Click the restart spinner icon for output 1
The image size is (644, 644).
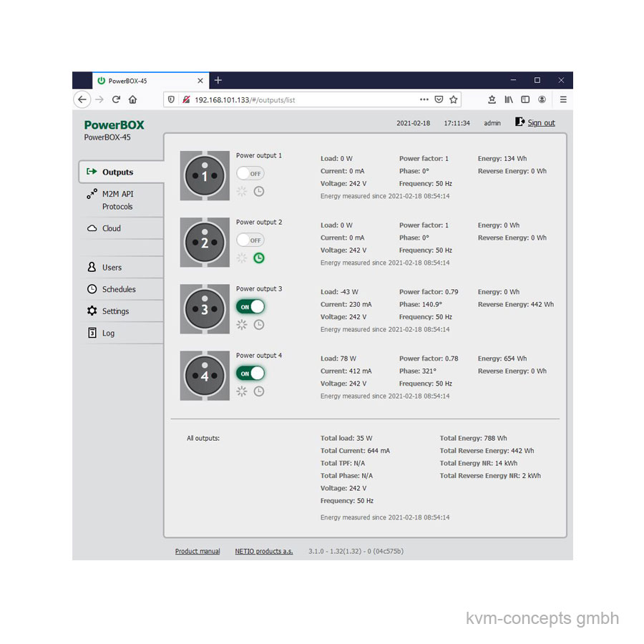click(x=242, y=192)
